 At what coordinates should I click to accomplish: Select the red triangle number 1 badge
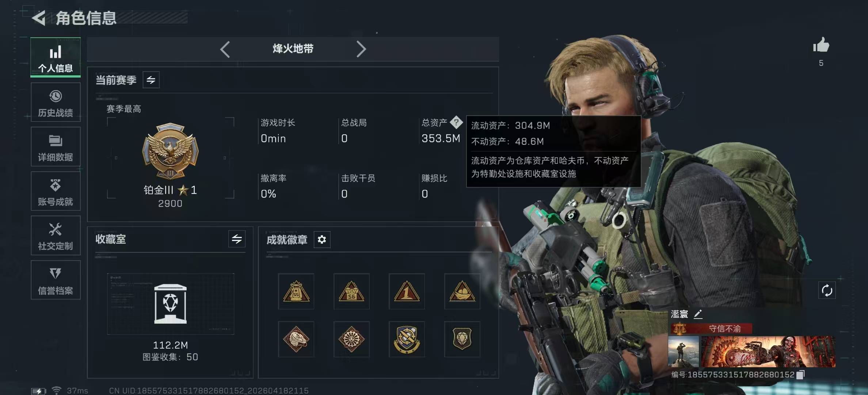click(x=407, y=291)
